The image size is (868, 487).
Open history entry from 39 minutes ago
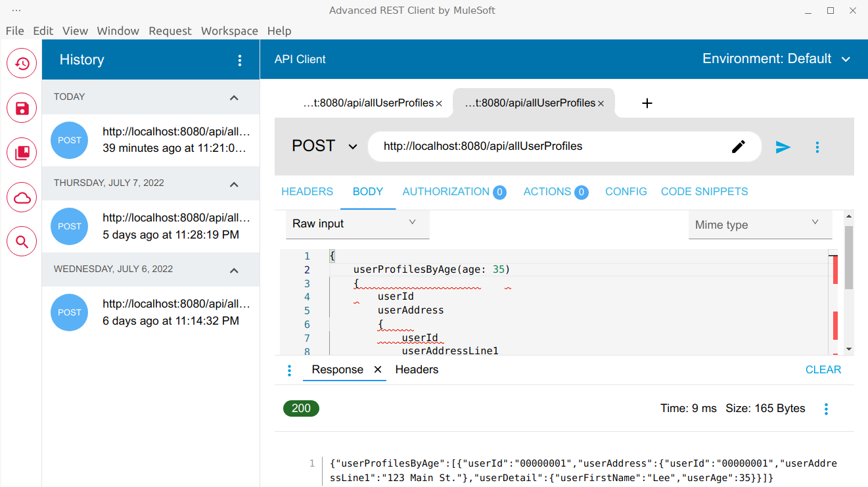click(x=150, y=140)
